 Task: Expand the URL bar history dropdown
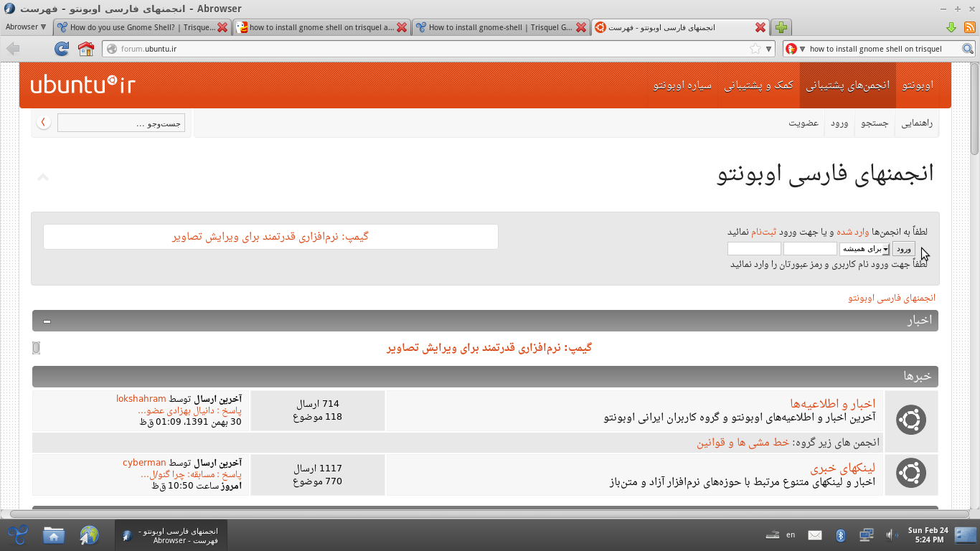(769, 49)
